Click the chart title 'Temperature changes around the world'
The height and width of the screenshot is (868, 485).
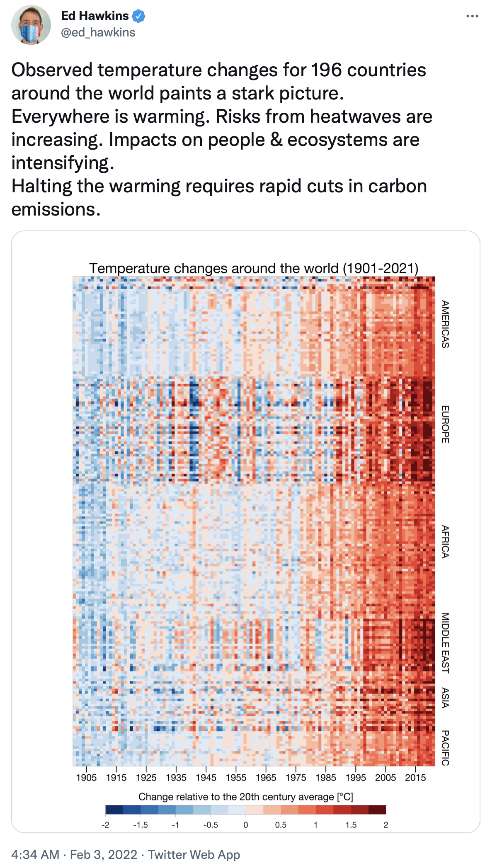coord(254,268)
